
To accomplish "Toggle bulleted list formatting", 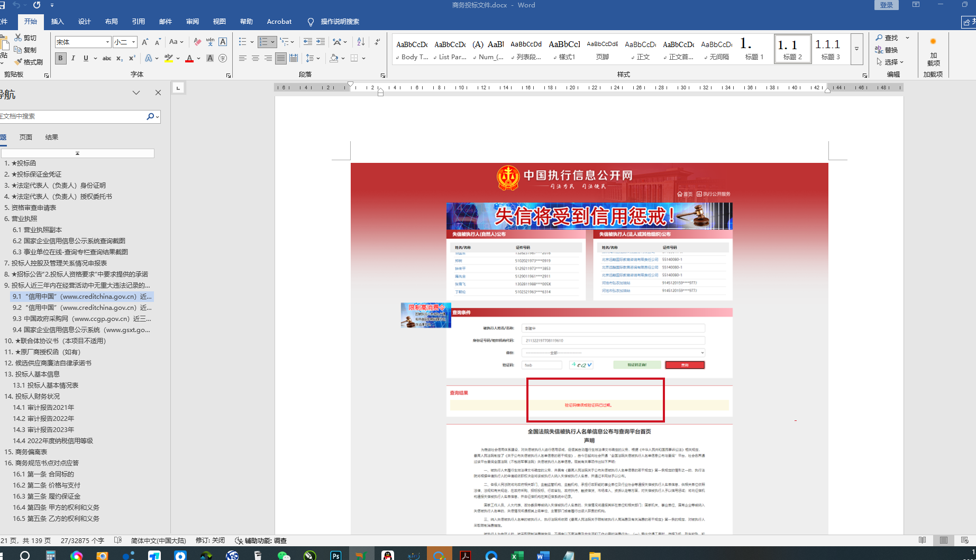I will 243,42.
